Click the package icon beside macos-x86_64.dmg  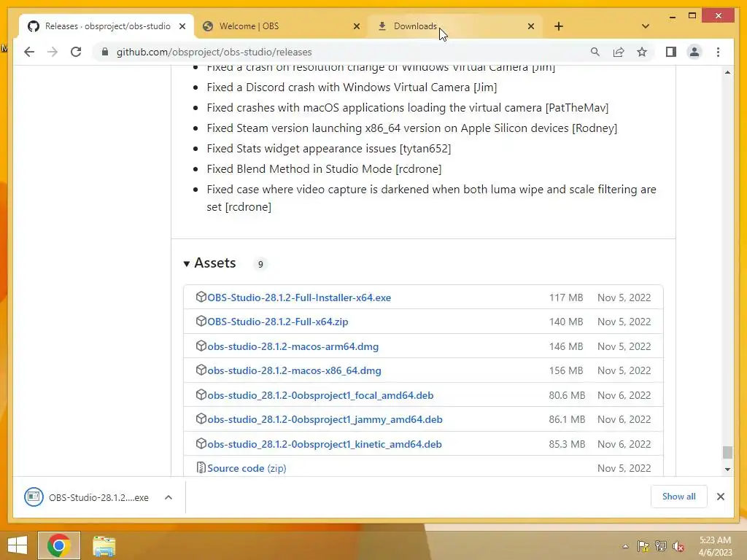201,370
